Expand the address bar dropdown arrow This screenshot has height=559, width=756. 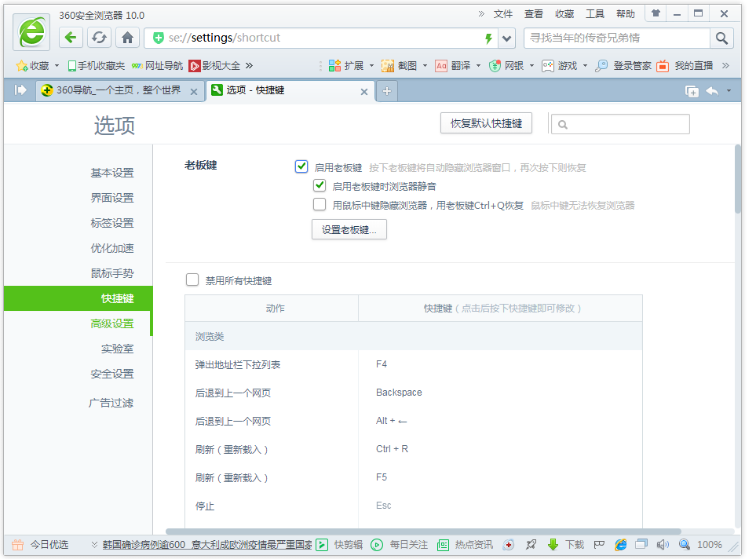pos(507,38)
